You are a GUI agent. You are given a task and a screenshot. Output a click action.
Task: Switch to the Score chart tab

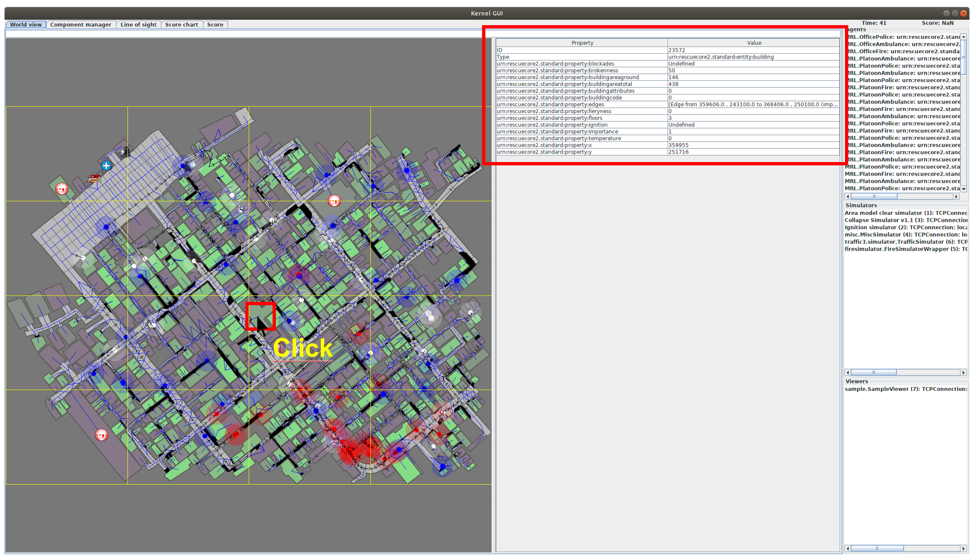tap(182, 25)
